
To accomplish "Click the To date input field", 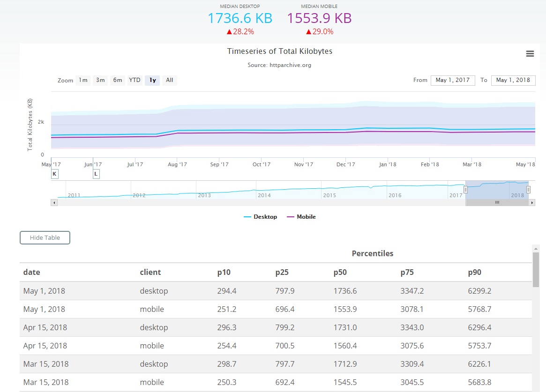I will (513, 80).
